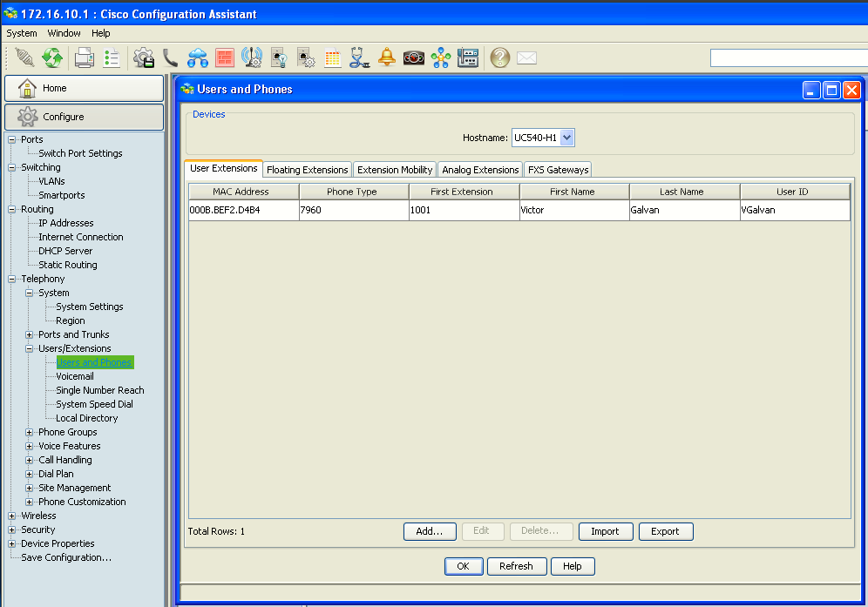Open DHCP Server tree item
The width and height of the screenshot is (868, 607).
[x=65, y=251]
